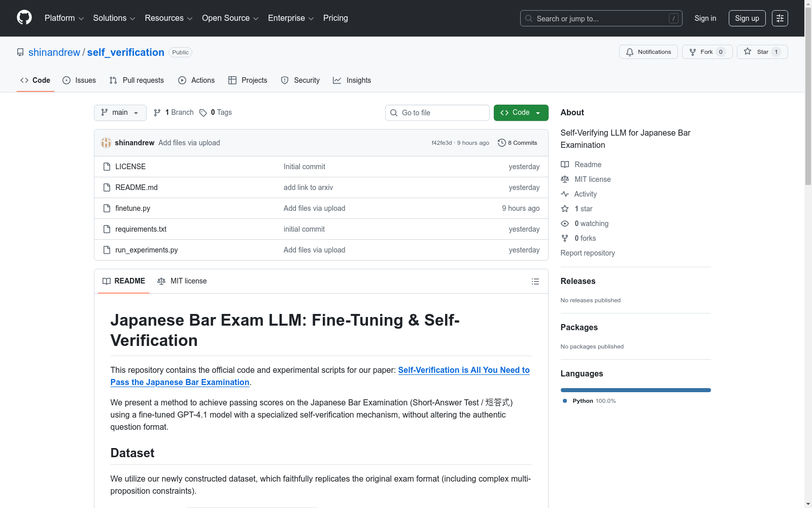Click the Python 100.0% language entry

589,401
